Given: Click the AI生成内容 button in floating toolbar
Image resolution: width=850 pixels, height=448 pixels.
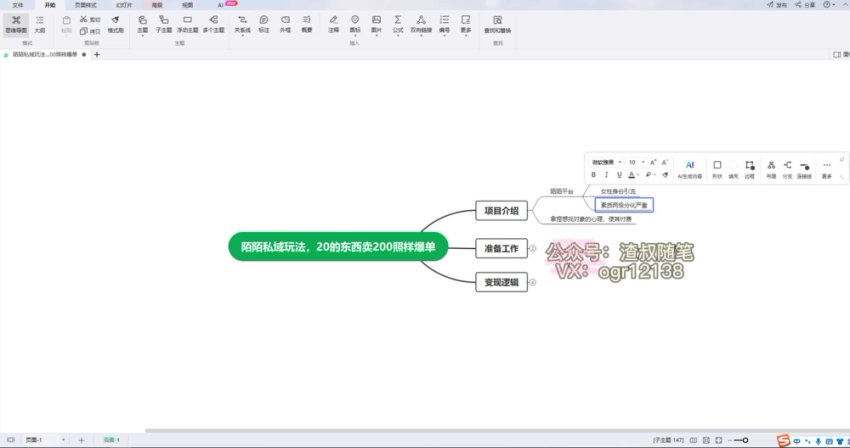Looking at the screenshot, I should [690, 166].
